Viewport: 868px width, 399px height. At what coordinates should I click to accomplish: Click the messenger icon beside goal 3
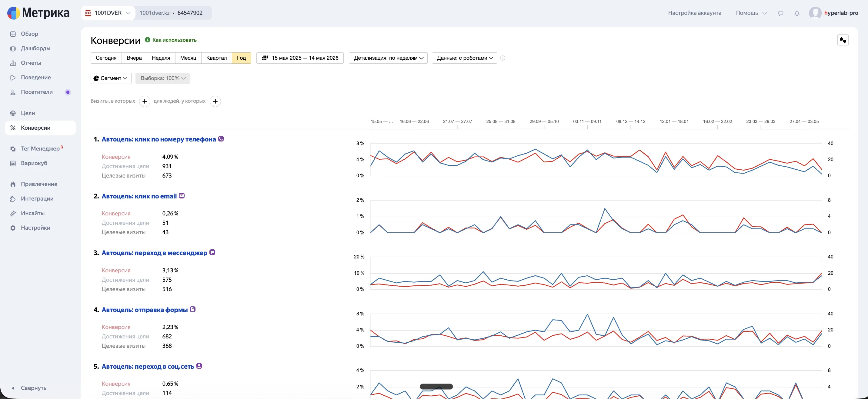212,252
